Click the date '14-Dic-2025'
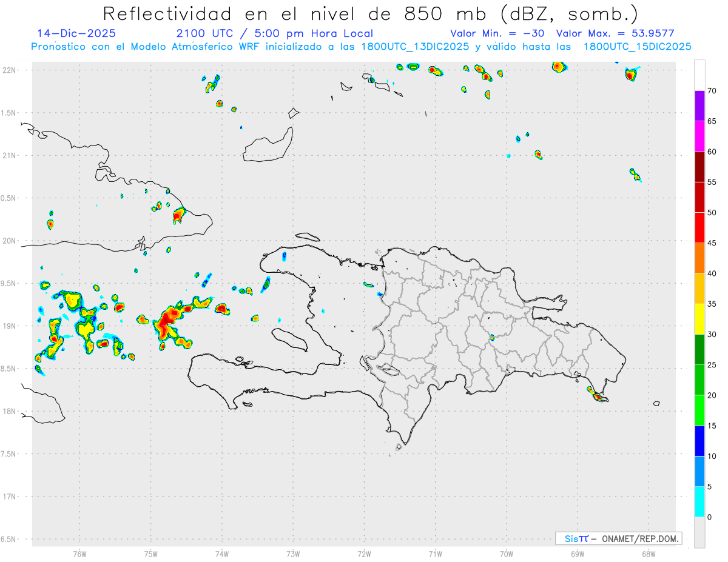 (x=76, y=33)
